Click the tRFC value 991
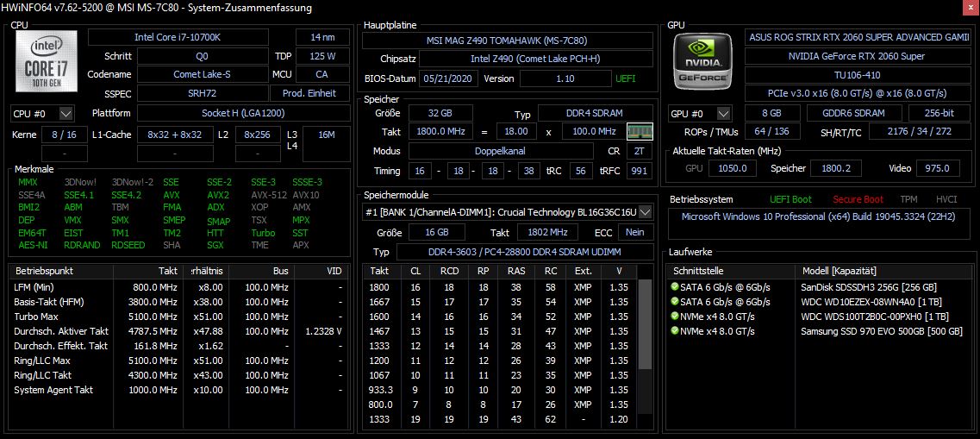 coord(640,170)
